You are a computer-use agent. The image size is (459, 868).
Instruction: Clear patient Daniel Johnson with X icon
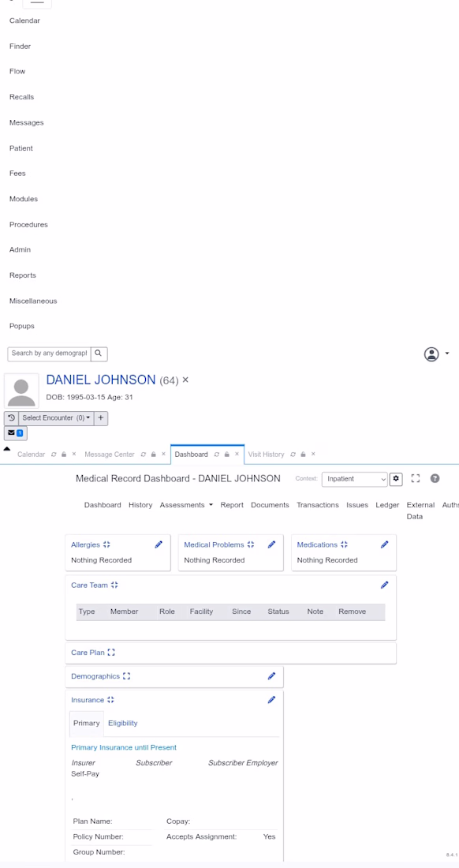point(185,380)
